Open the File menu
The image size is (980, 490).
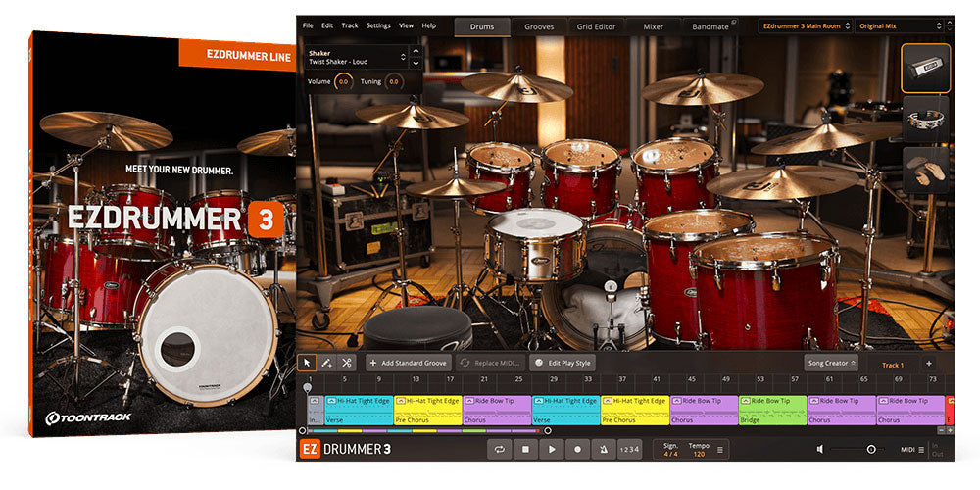coord(308,25)
